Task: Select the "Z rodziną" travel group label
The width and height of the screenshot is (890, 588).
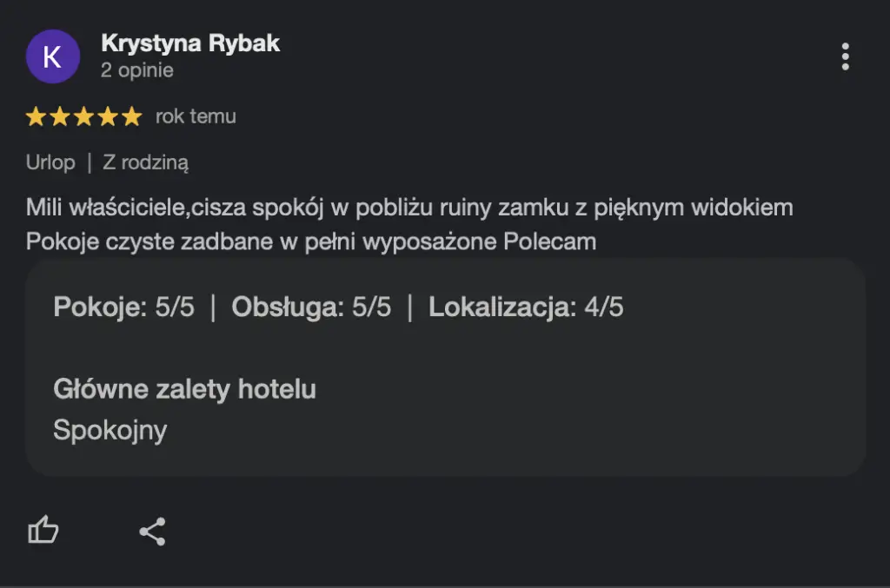Action: coord(146,162)
